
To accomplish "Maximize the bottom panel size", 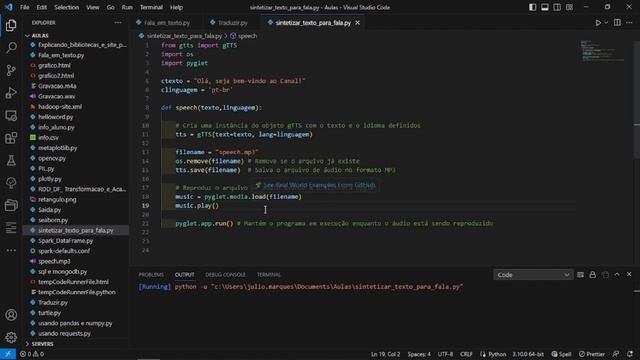I will tap(617, 275).
